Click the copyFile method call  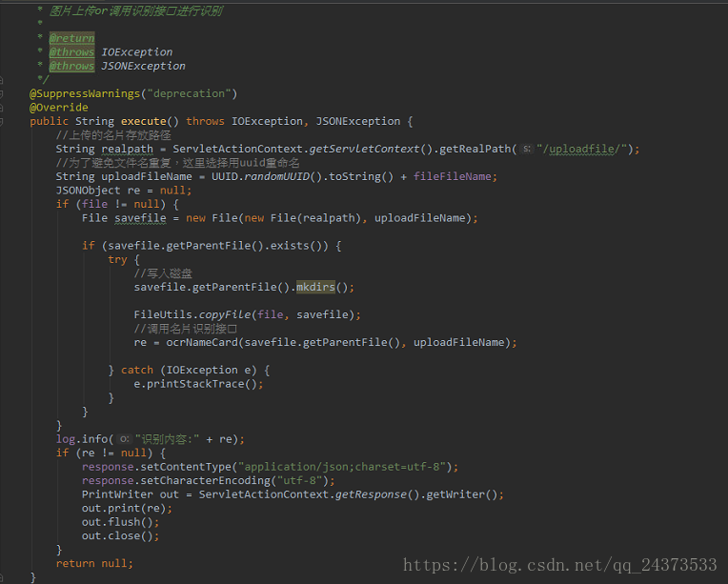225,314
